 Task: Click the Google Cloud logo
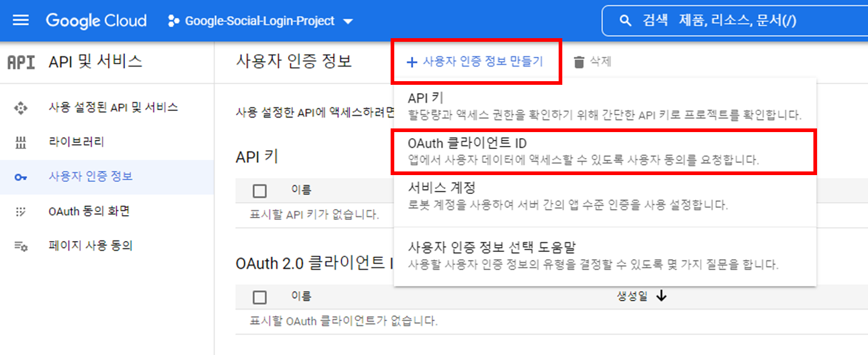tap(96, 21)
